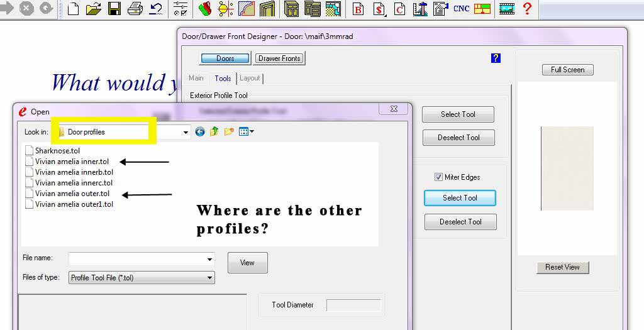The image size is (644, 330).
Task: Expand the Look in folder dropdown
Action: (x=186, y=132)
